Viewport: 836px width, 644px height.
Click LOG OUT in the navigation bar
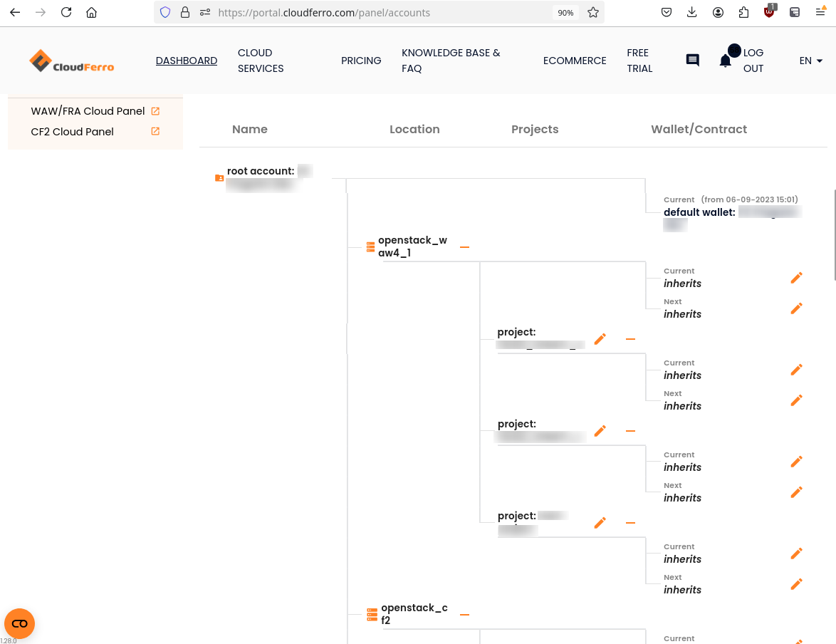[753, 61]
